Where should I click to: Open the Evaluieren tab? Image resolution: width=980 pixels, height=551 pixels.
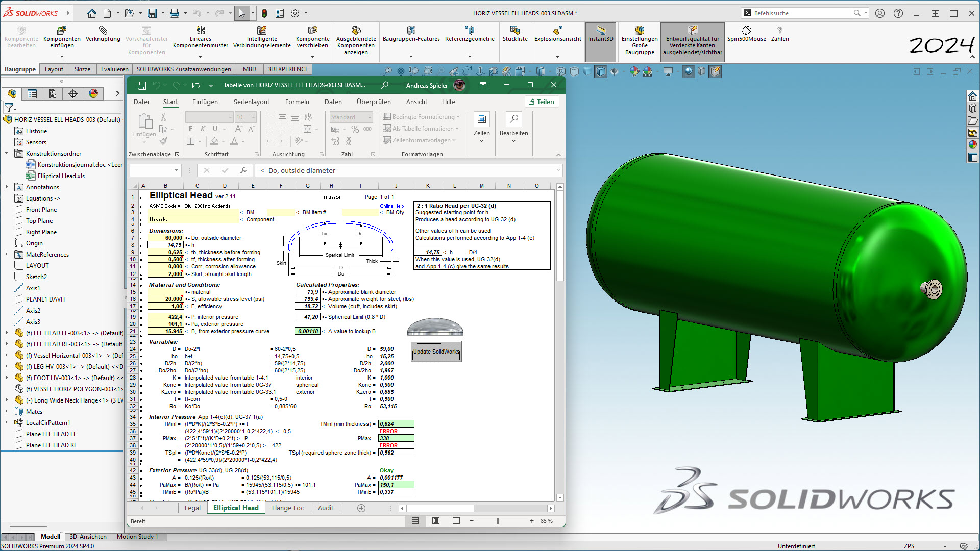click(115, 69)
